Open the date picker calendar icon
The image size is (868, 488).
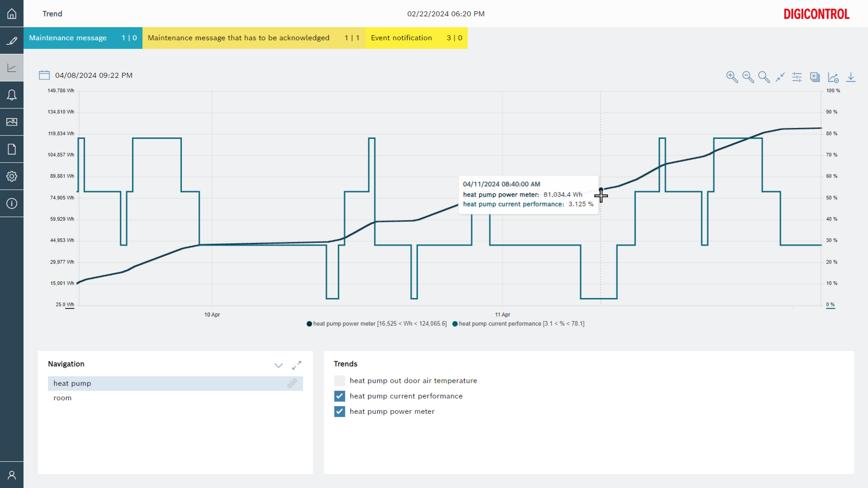click(x=44, y=75)
